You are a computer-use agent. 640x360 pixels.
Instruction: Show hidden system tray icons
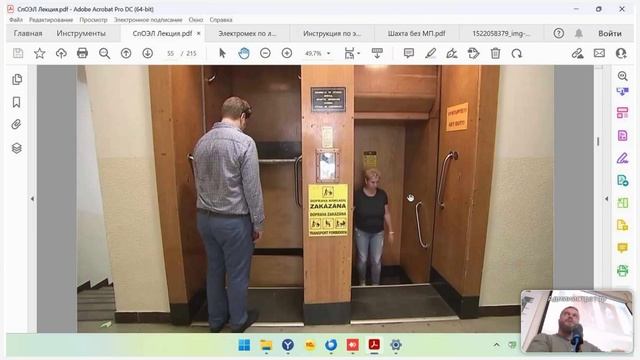tap(496, 345)
